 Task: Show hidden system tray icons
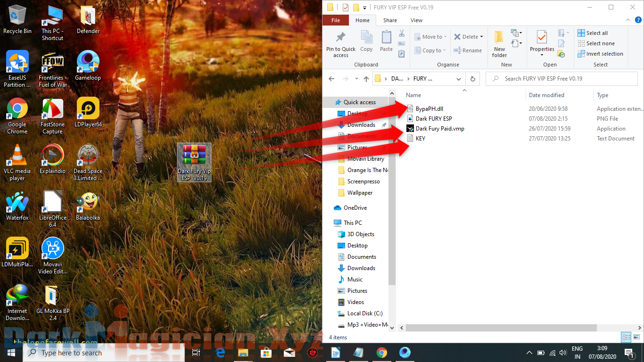coord(529,353)
